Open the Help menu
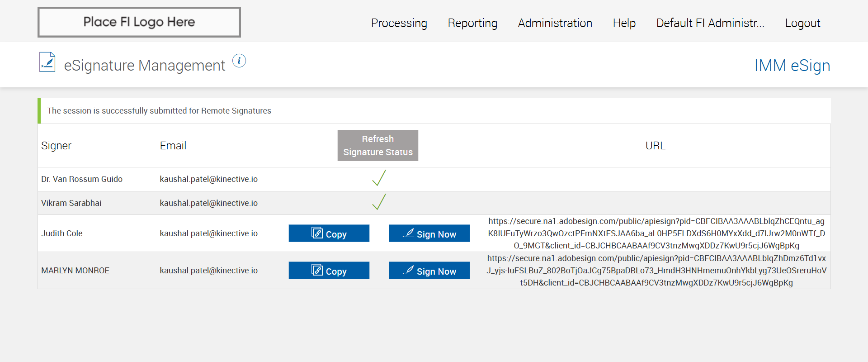The height and width of the screenshot is (362, 868). coord(624,23)
